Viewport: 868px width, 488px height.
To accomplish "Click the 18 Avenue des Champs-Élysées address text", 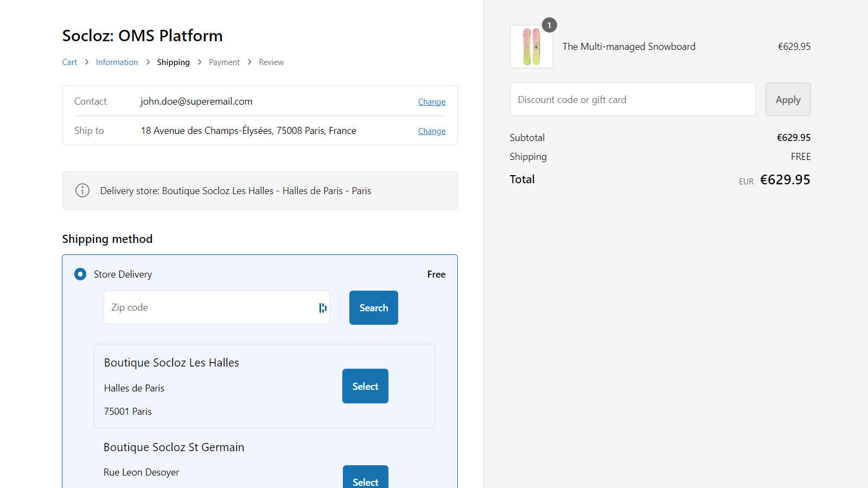I will click(x=248, y=131).
